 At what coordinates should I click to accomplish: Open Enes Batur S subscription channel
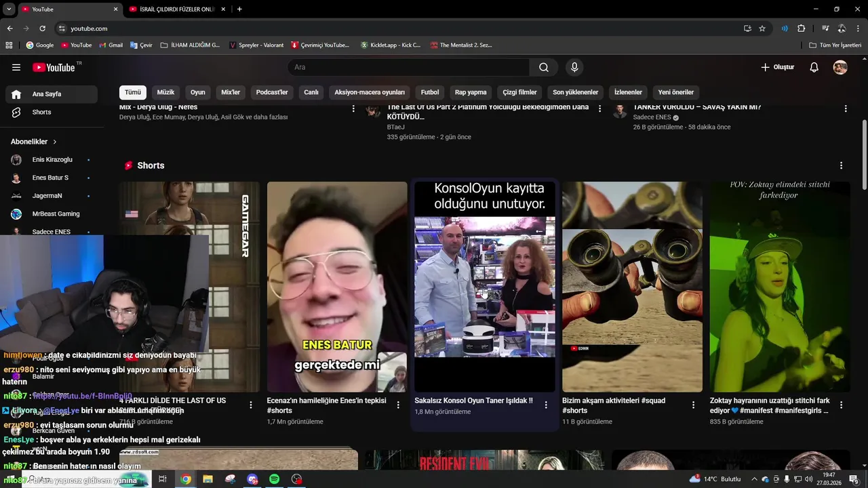(x=52, y=178)
